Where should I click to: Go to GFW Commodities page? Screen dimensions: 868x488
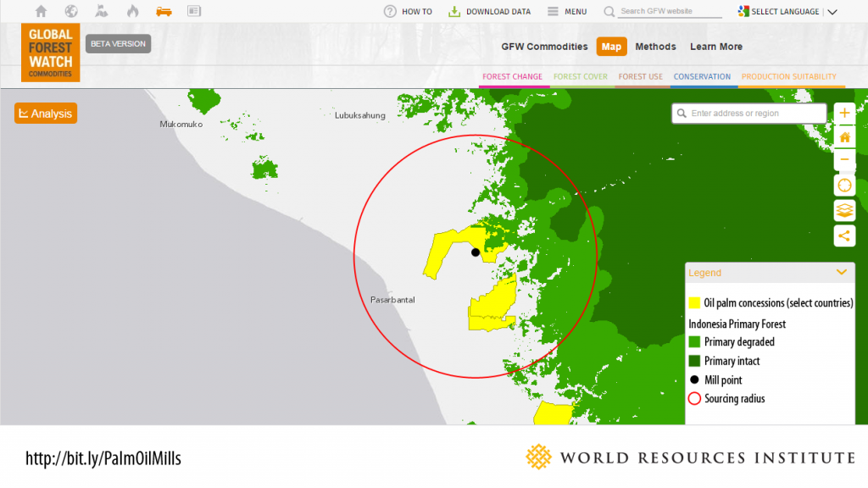(545, 47)
